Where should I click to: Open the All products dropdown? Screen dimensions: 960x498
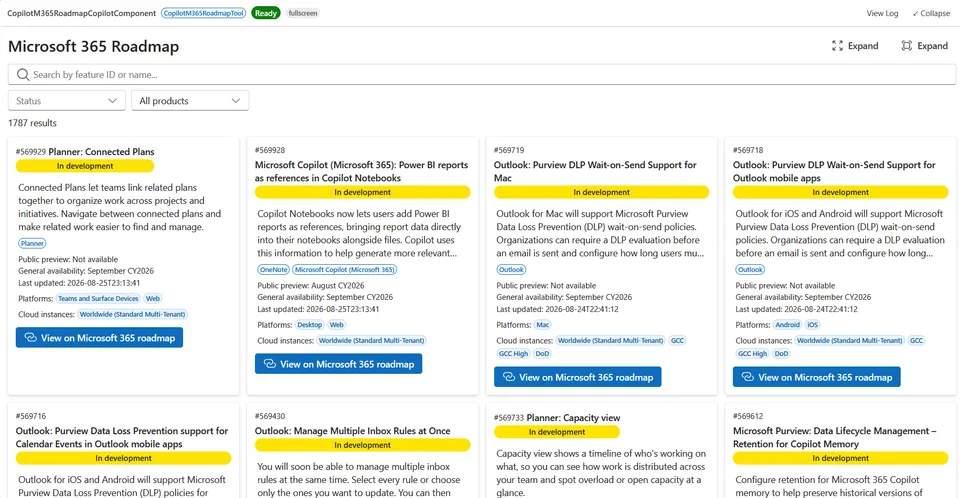coord(190,100)
